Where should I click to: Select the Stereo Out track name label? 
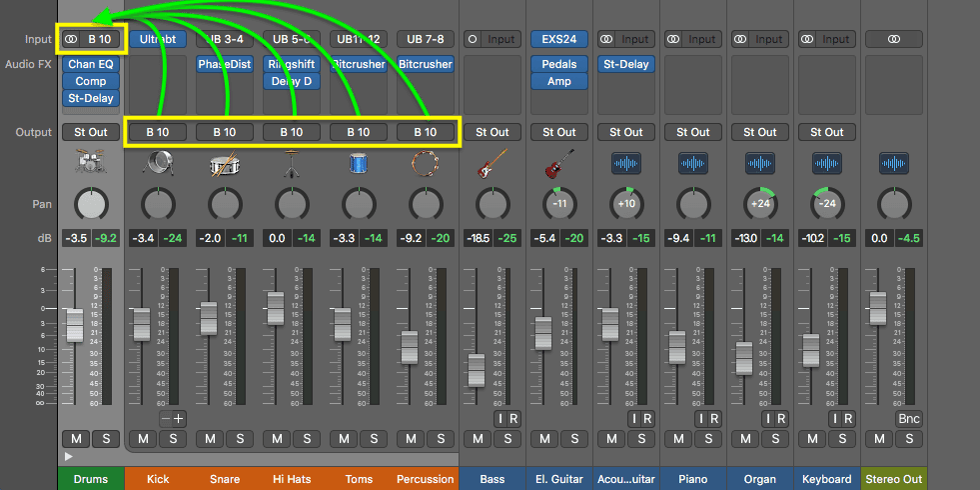(x=894, y=479)
